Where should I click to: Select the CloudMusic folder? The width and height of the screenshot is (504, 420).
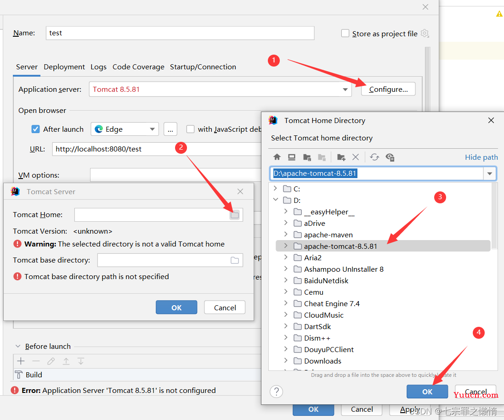click(324, 315)
